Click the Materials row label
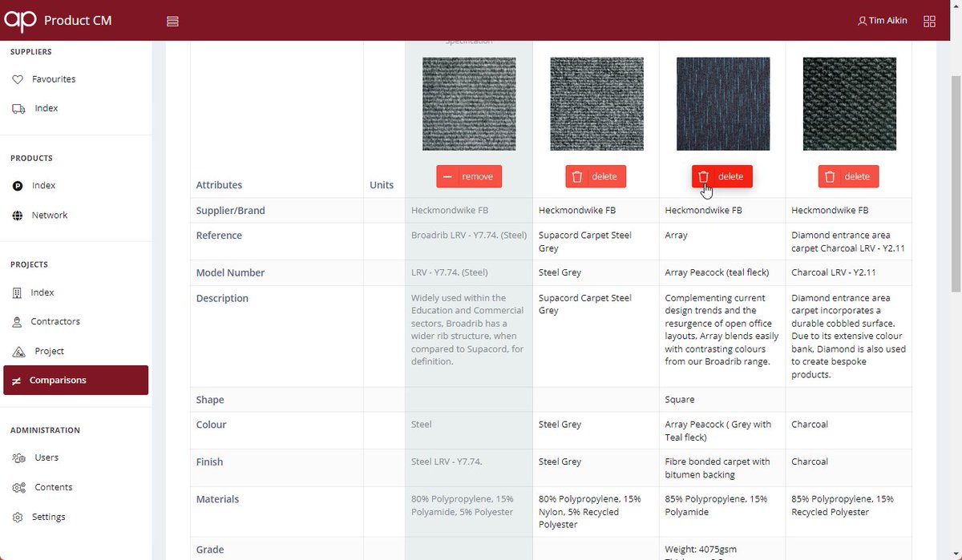The width and height of the screenshot is (962, 560). 218,499
